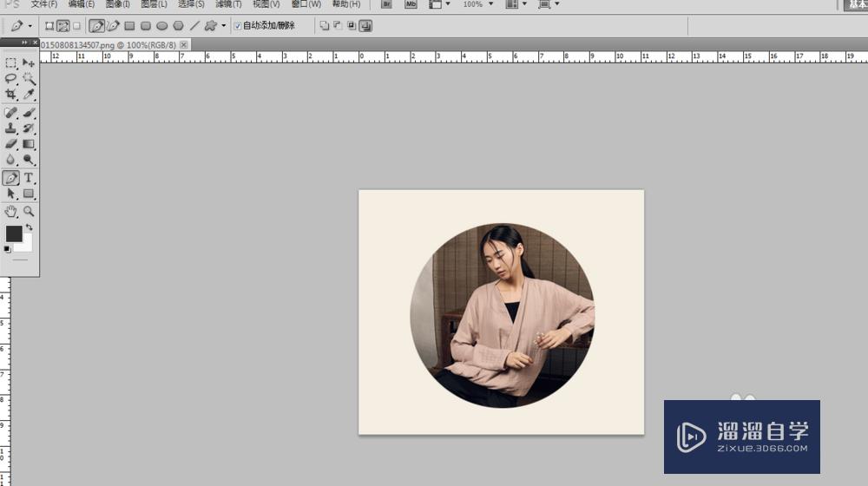Toggle the 自动添加/删除 checkbox
The height and width of the screenshot is (486, 868).
(x=238, y=26)
